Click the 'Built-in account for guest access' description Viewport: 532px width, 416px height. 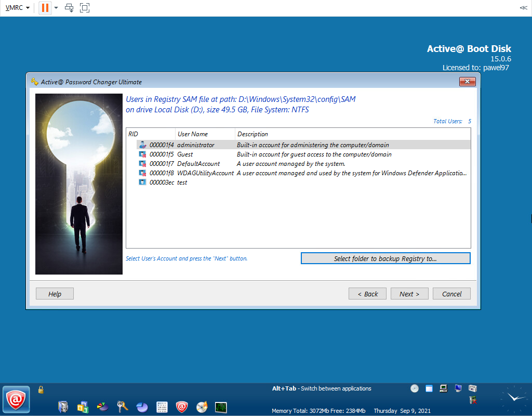click(x=314, y=154)
